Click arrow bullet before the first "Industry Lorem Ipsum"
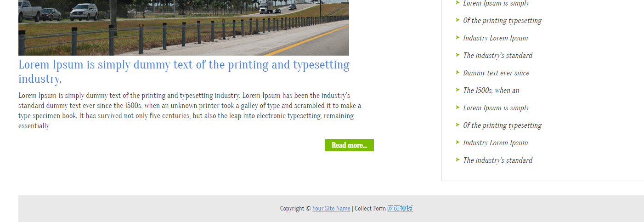The image size is (644, 222). 458,37
